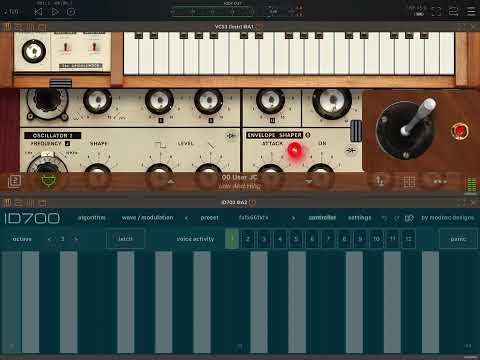The image size is (480, 360).
Task: Open the VCS3 help manual icon
Action: click(14, 181)
